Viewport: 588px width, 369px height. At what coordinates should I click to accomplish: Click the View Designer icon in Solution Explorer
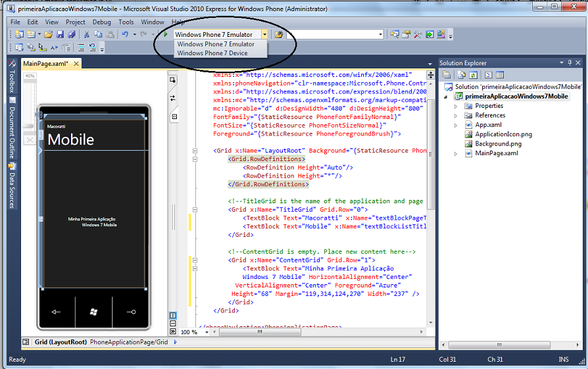[x=500, y=75]
